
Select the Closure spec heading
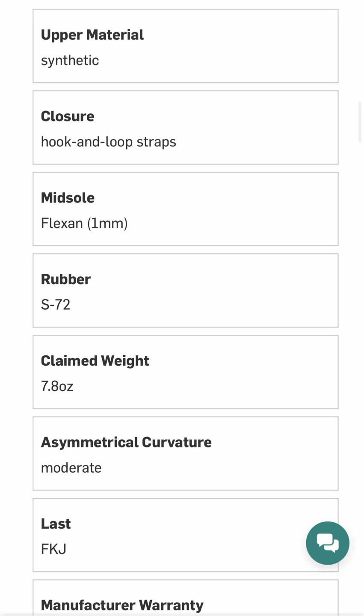[68, 116]
